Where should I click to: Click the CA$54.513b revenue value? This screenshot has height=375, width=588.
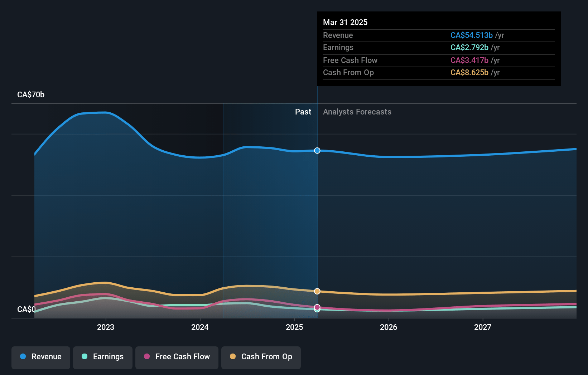(472, 35)
